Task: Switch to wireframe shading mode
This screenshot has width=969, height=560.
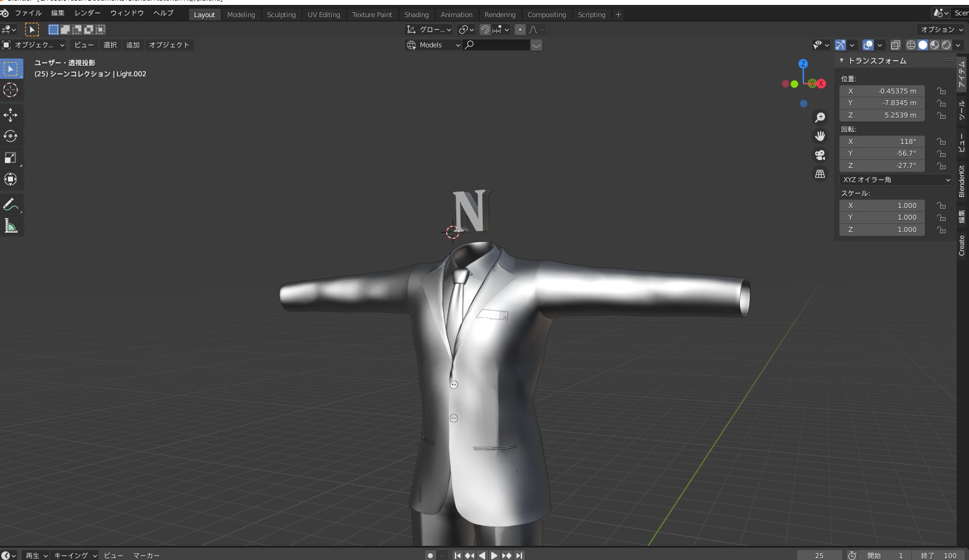Action: (911, 45)
